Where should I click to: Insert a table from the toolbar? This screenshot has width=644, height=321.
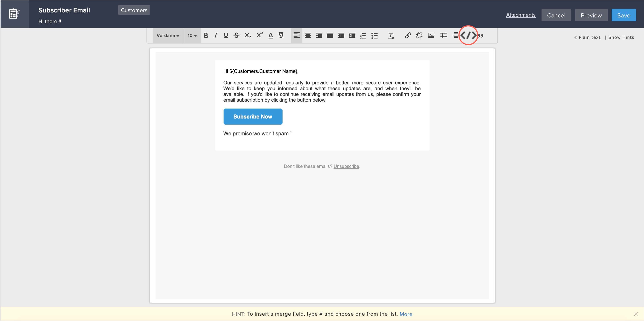pyautogui.click(x=443, y=35)
